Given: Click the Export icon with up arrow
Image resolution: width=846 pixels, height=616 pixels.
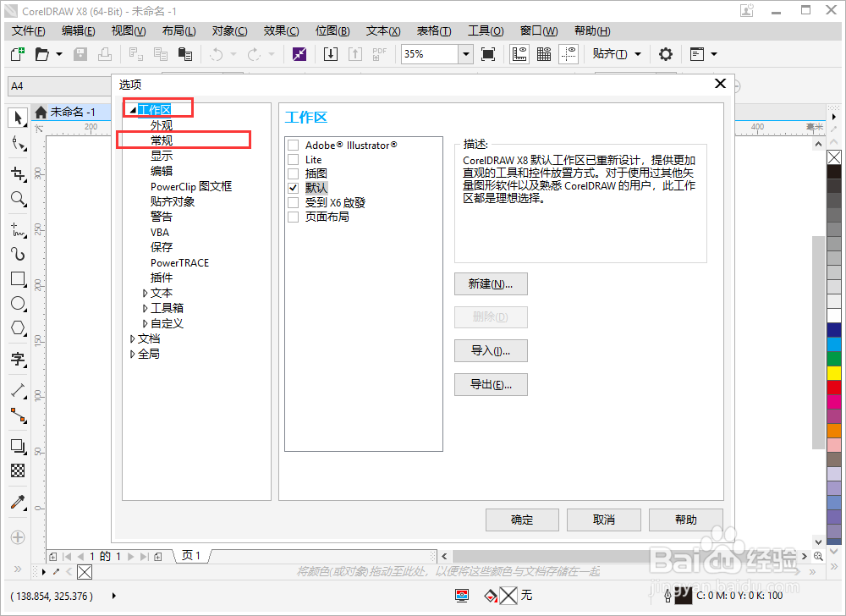Looking at the screenshot, I should point(355,54).
